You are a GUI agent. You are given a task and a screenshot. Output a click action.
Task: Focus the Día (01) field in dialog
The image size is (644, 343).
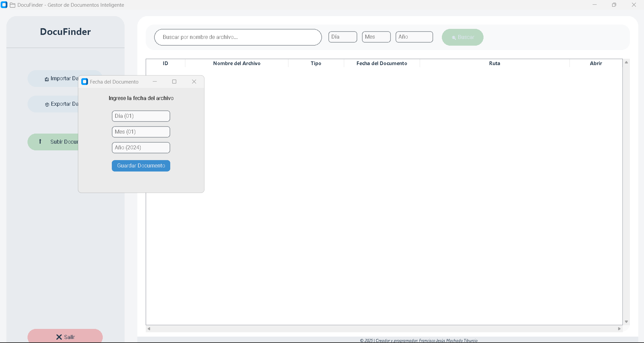(x=141, y=116)
